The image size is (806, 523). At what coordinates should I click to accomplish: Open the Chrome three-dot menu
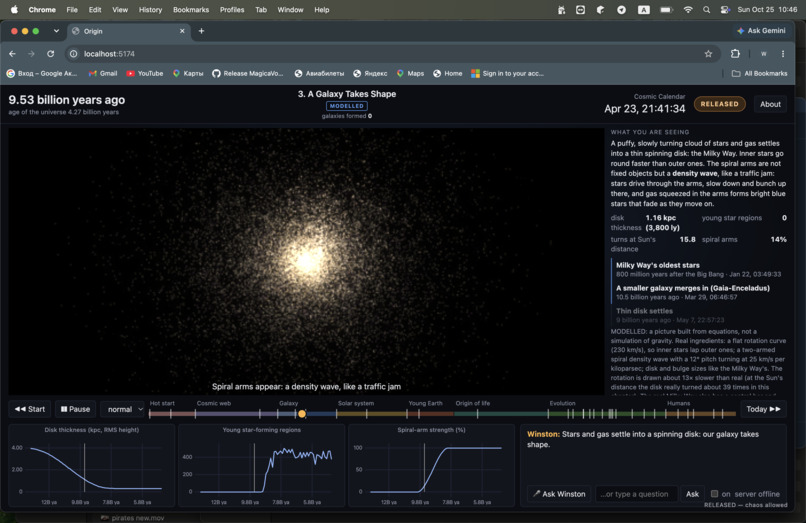click(782, 53)
